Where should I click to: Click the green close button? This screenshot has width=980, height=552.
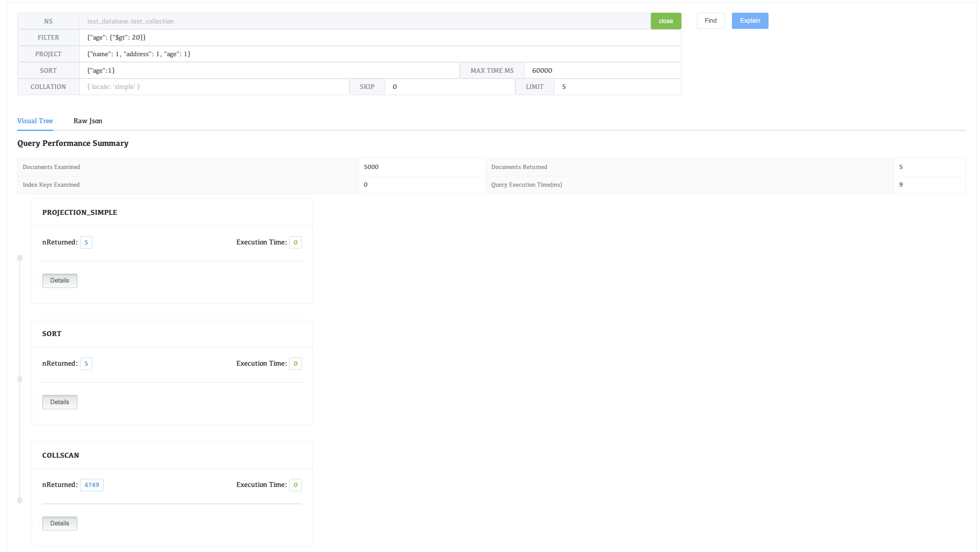[666, 21]
